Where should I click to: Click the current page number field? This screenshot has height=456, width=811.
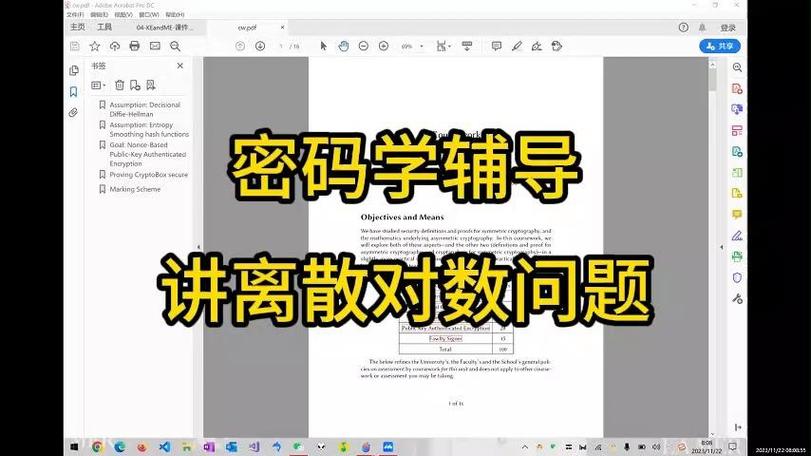click(x=281, y=46)
